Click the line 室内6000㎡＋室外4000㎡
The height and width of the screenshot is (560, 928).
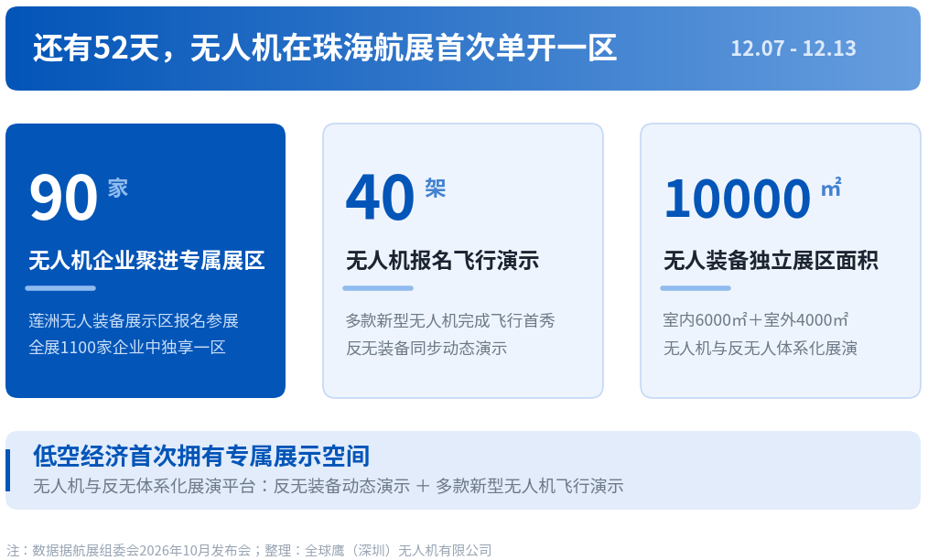coord(756,320)
